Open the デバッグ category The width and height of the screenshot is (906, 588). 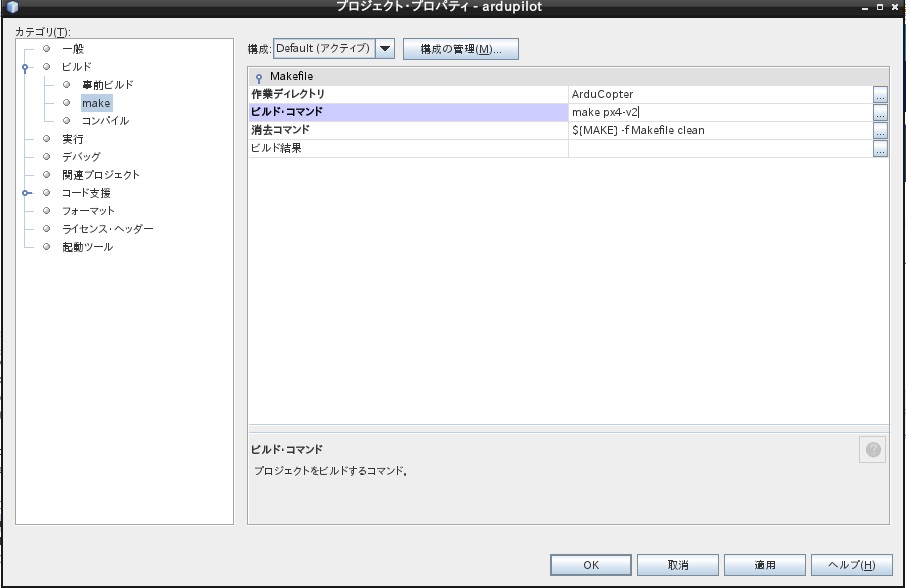pyautogui.click(x=81, y=157)
